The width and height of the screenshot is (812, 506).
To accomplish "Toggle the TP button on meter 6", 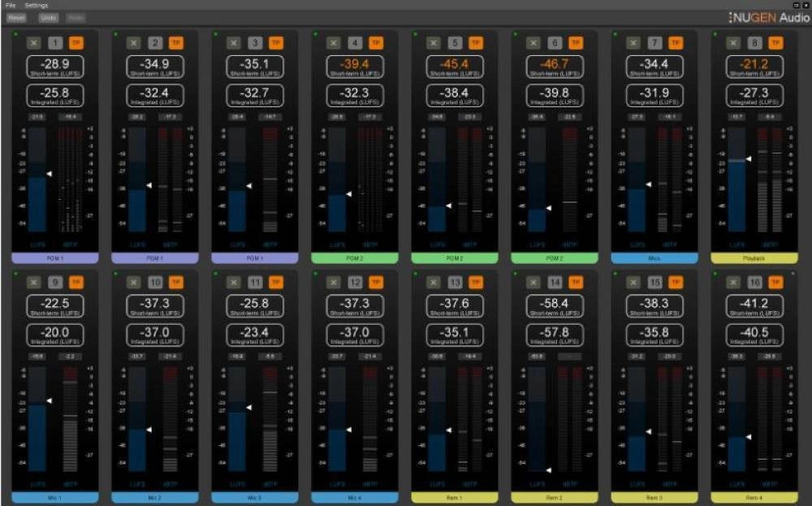I will tap(577, 43).
